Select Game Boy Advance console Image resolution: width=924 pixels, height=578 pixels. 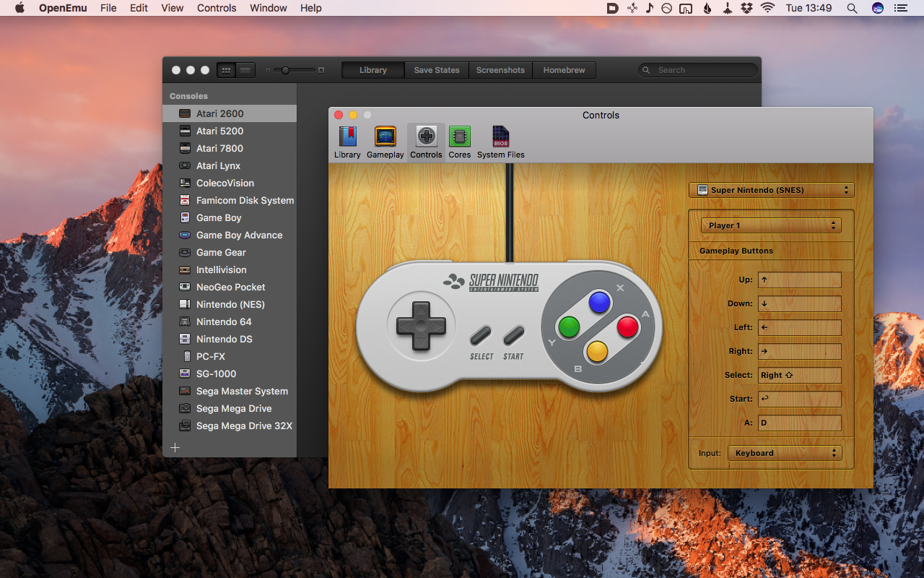[230, 235]
